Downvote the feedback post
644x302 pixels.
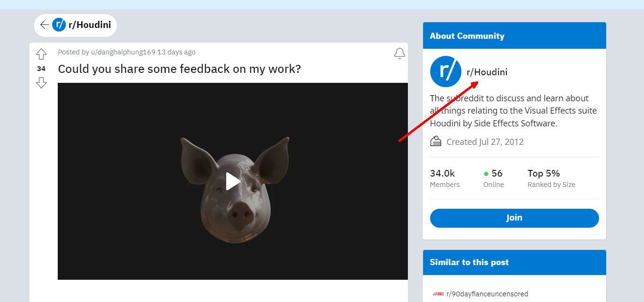pos(41,83)
